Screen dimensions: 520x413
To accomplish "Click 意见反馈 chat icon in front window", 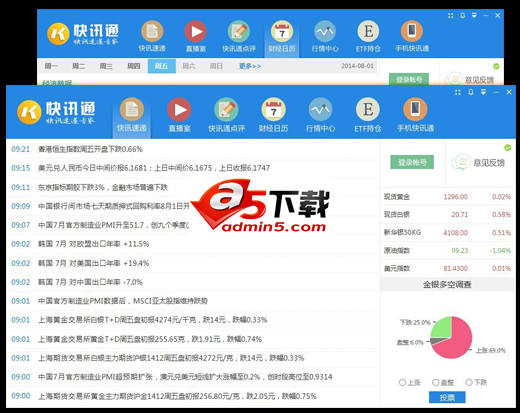I will point(461,162).
